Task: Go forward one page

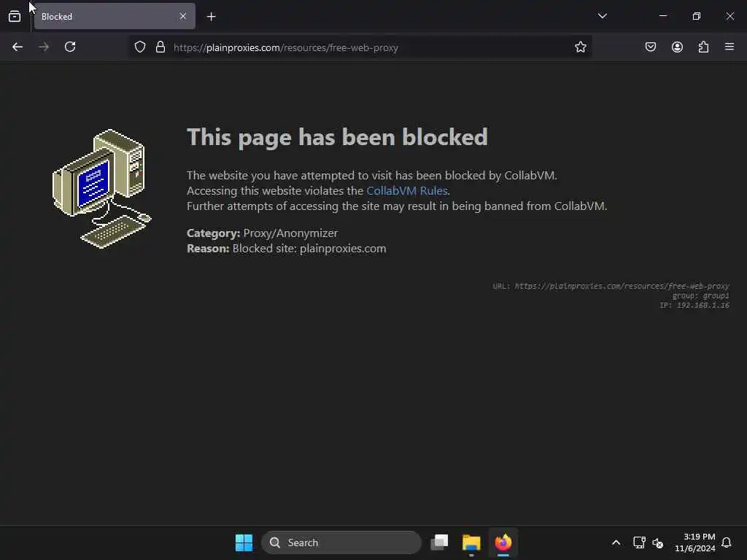Action: pos(44,47)
